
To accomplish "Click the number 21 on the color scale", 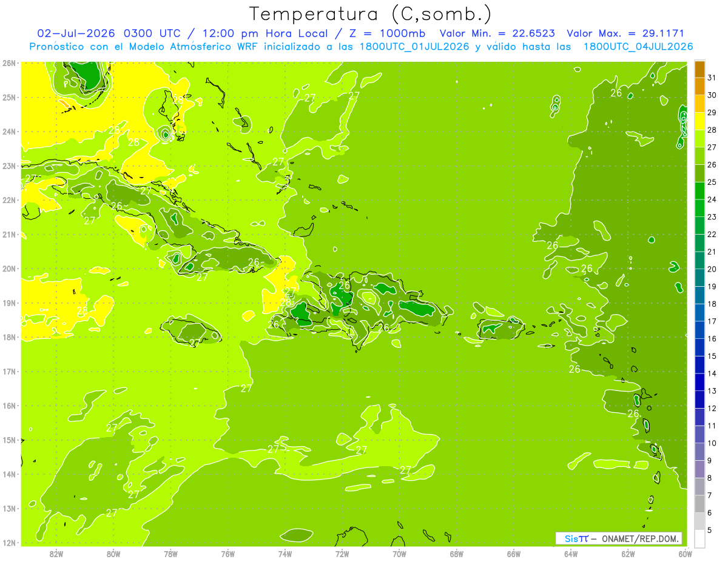I will click(712, 252).
